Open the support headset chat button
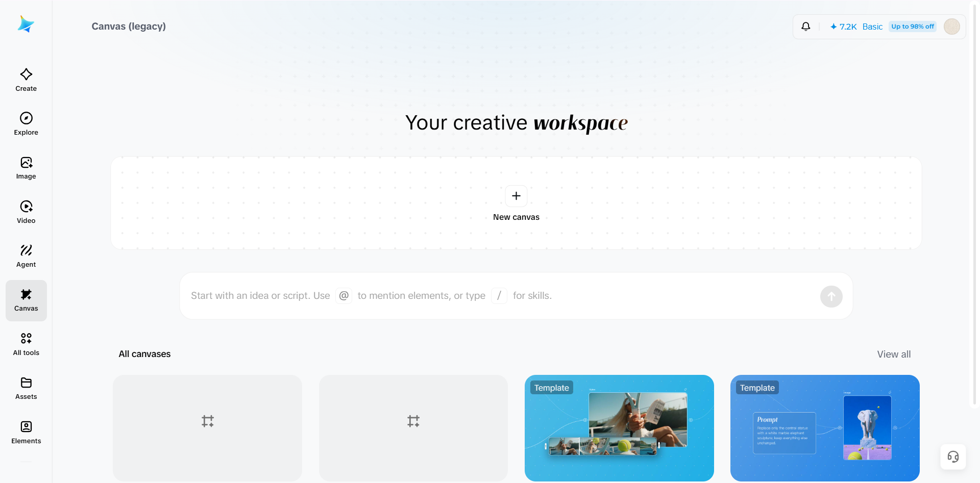 coord(953,456)
